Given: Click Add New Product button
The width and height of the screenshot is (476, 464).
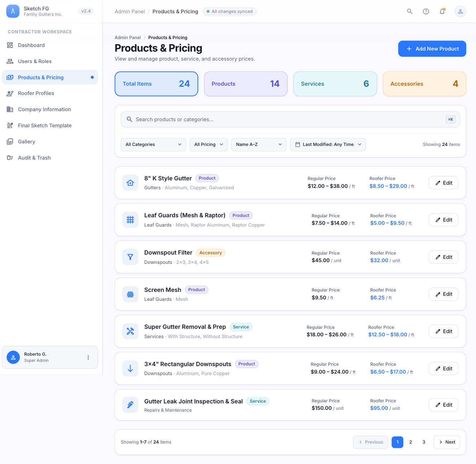Looking at the screenshot, I should [432, 49].
